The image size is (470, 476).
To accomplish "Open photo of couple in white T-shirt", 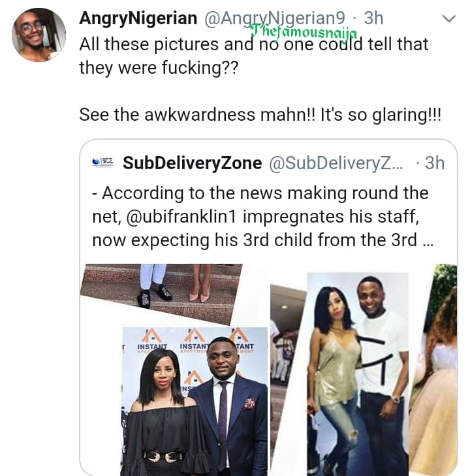I will point(357,369).
